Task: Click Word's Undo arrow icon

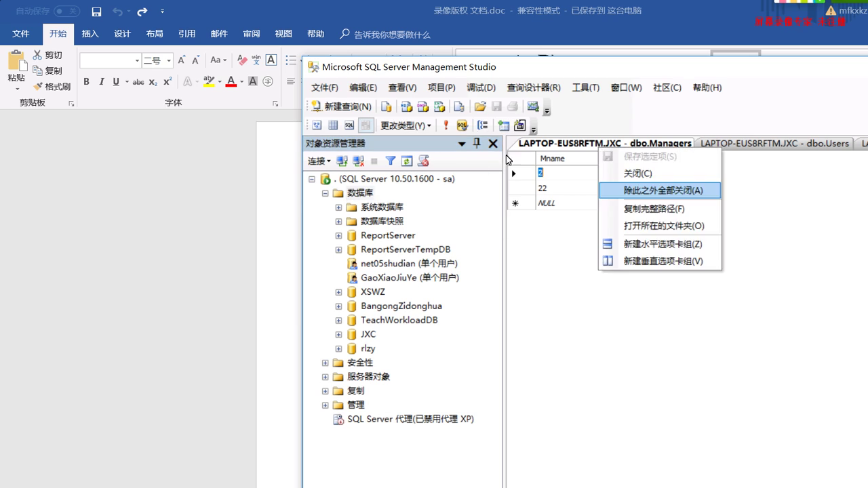Action: (117, 12)
